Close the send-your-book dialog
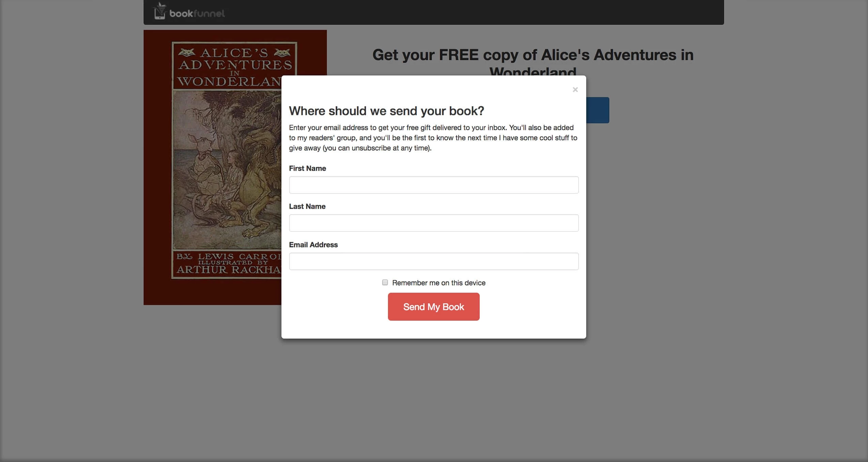Image resolution: width=868 pixels, height=462 pixels. tap(575, 90)
